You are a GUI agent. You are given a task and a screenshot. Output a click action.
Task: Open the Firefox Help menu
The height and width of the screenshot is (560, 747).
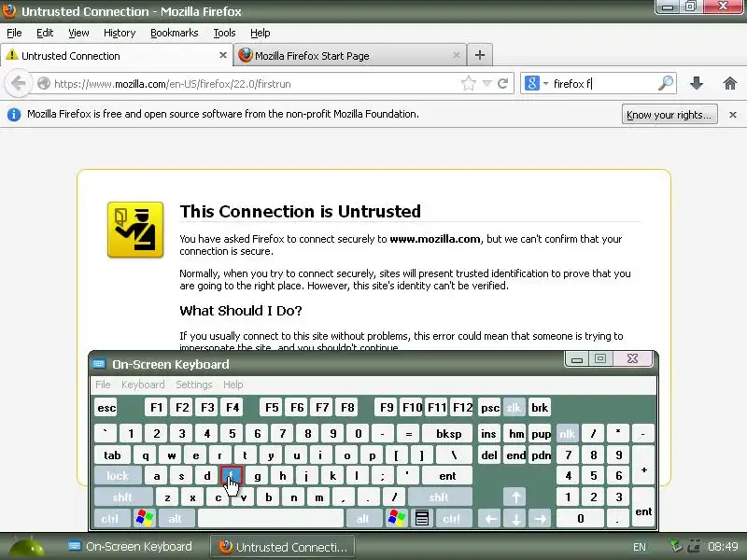(261, 33)
